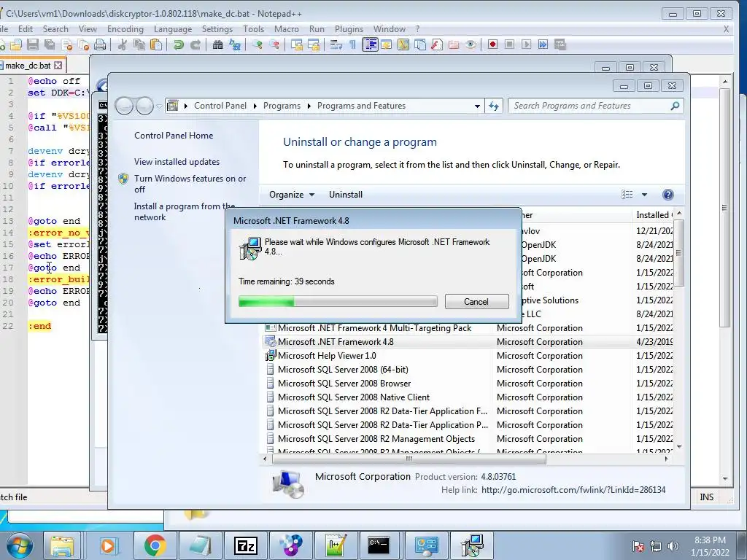Toggle the highlighted Indent Guide button

[370, 44]
